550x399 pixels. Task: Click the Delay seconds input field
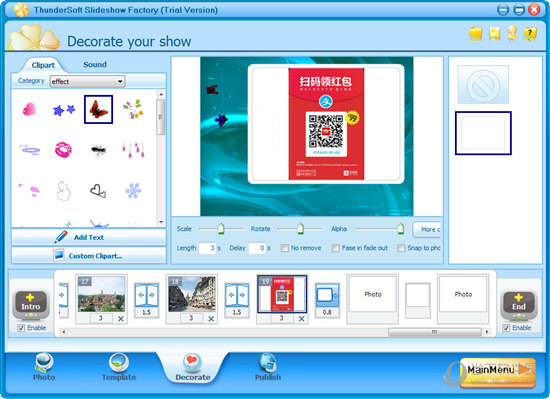point(257,248)
